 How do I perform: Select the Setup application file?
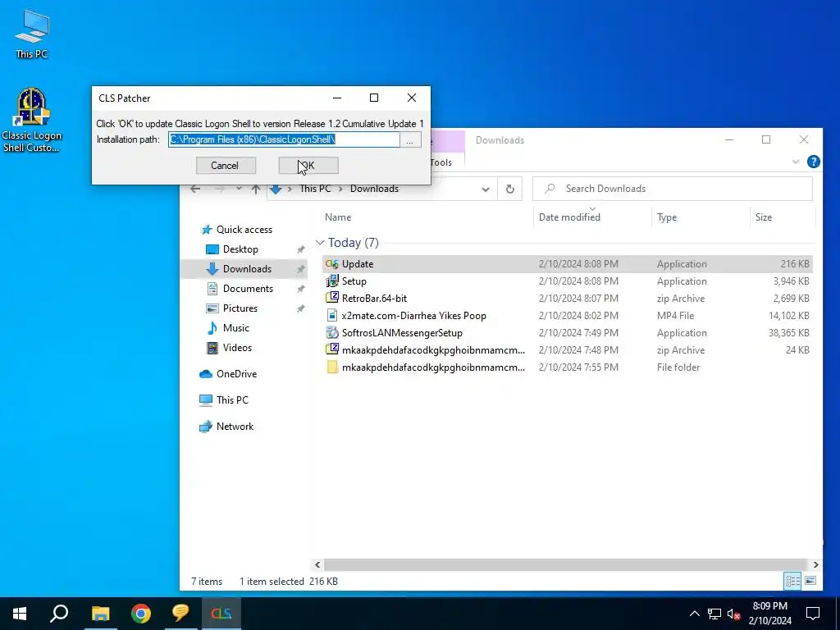point(568,281)
